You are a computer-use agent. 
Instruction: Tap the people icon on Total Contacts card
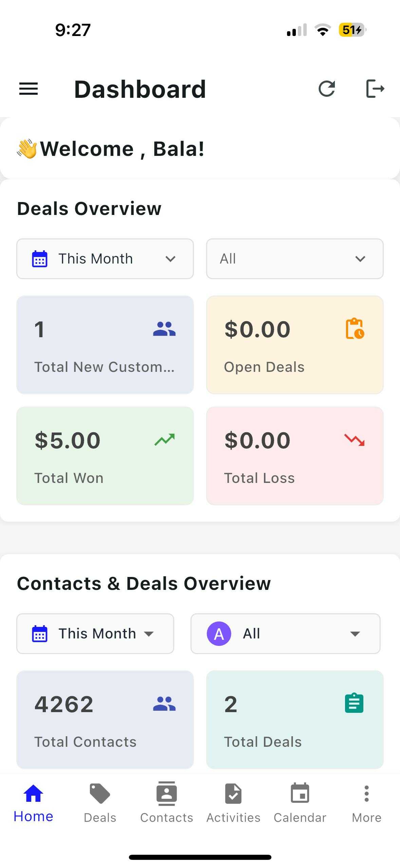165,704
